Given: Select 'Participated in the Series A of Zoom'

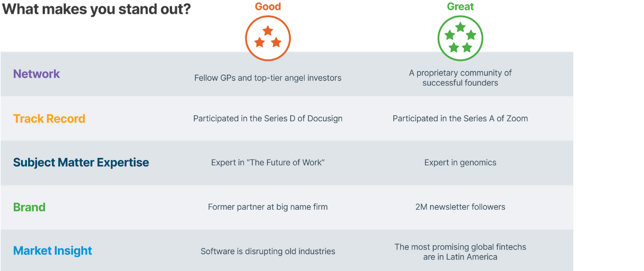Looking at the screenshot, I should (x=460, y=119).
